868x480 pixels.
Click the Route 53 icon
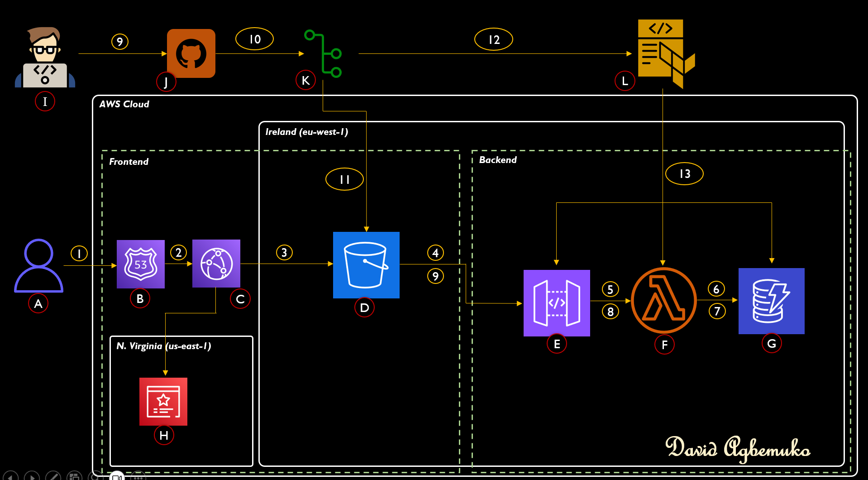140,264
